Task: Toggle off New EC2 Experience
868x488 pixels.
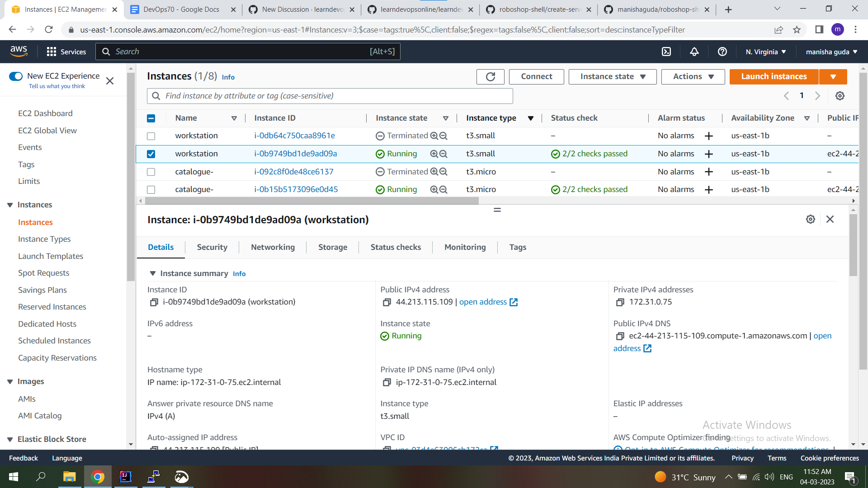Action: pyautogui.click(x=16, y=76)
